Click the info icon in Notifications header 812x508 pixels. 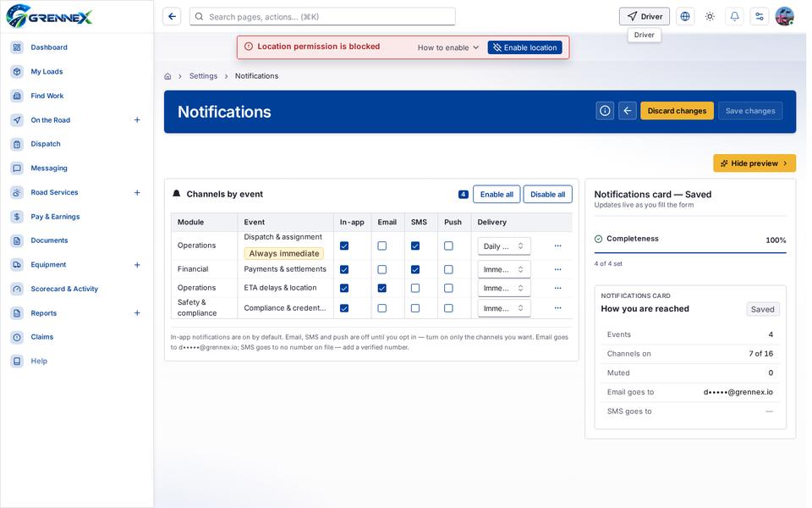pyautogui.click(x=605, y=111)
